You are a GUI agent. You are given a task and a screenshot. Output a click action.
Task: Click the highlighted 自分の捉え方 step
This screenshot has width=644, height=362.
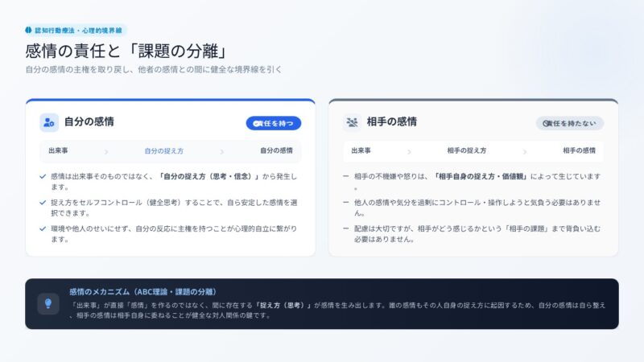pos(164,151)
